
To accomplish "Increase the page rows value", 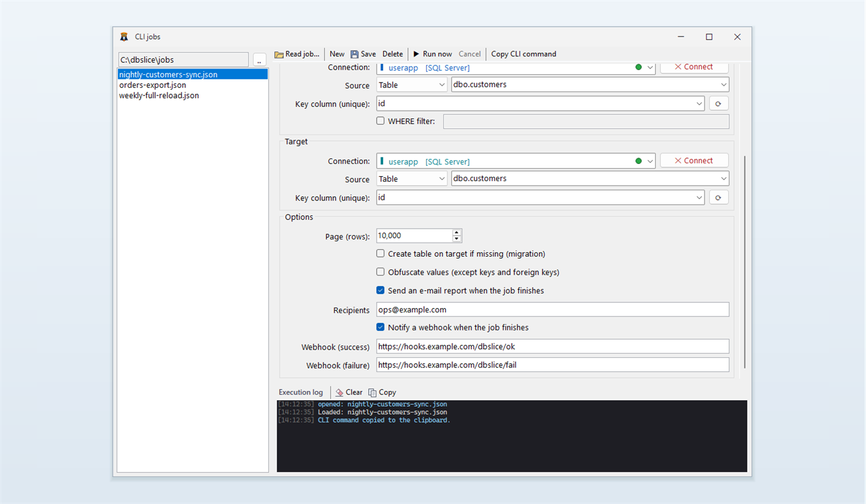I will click(x=457, y=232).
